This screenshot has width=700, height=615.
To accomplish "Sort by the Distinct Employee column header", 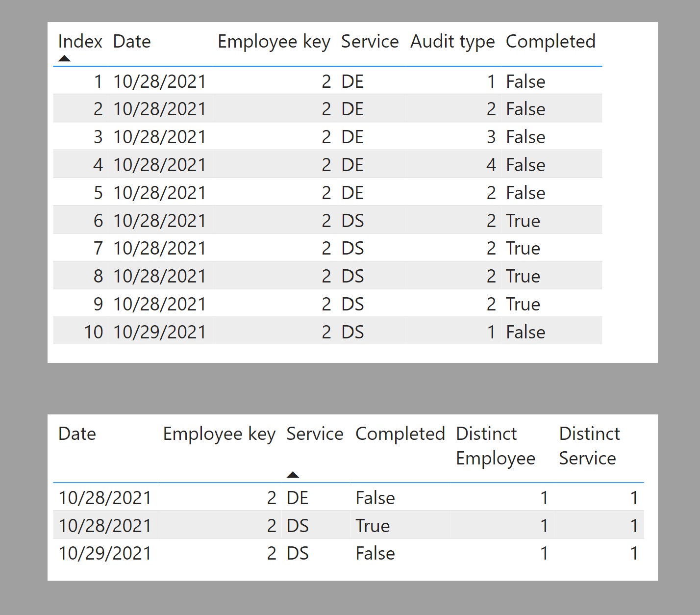I will coord(496,446).
